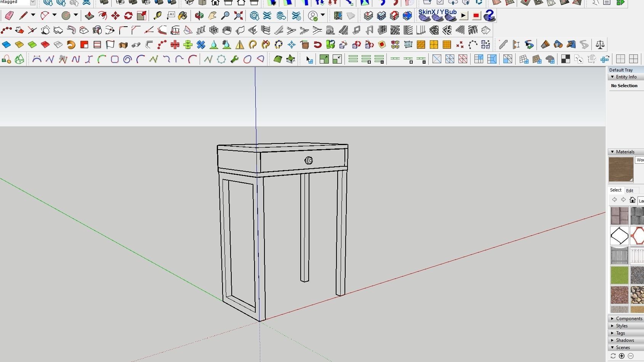Switch to the Select tab in Materials

tap(615, 190)
